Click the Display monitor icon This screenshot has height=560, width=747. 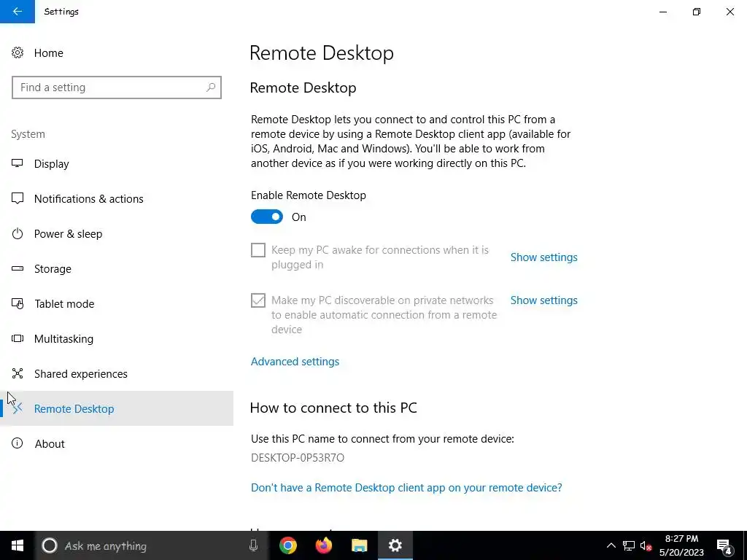tap(18, 163)
